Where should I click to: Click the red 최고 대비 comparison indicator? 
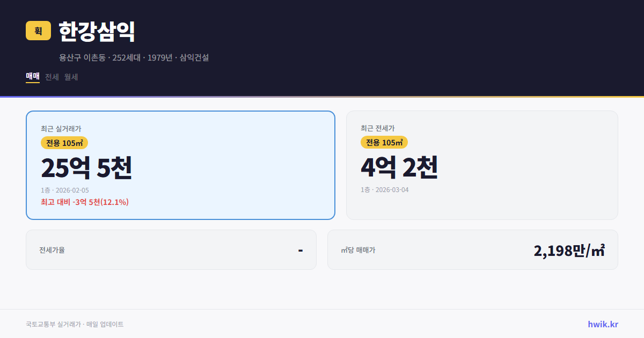pos(85,203)
